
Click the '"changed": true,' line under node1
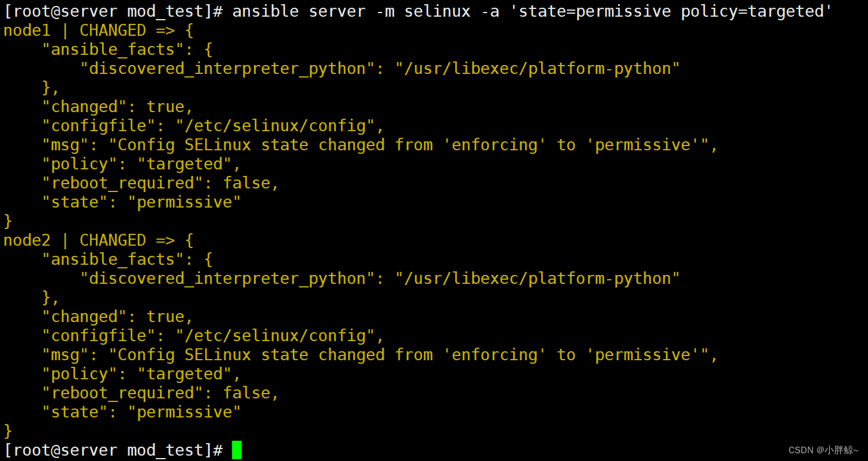pos(118,107)
